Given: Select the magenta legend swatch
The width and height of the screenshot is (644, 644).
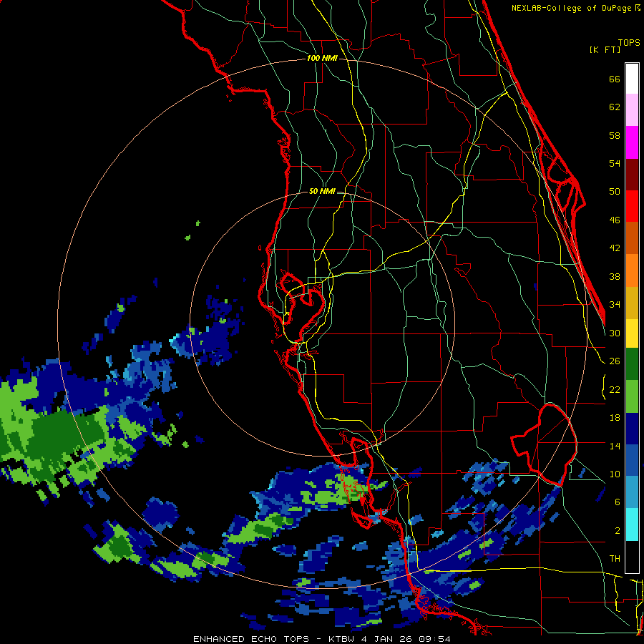Looking at the screenshot, I should [632, 142].
